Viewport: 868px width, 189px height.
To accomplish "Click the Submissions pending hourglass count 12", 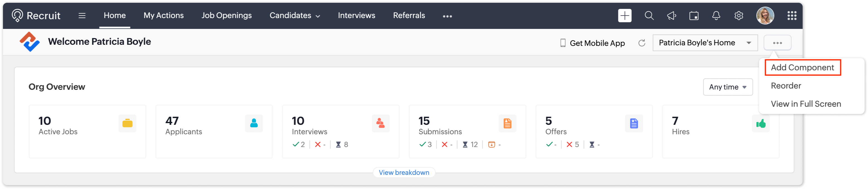I will [470, 145].
